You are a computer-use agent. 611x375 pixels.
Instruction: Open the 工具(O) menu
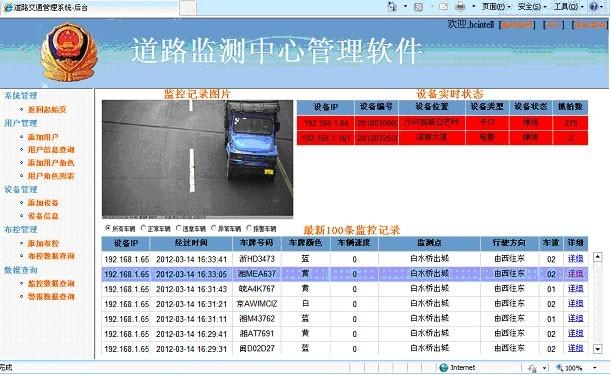568,7
